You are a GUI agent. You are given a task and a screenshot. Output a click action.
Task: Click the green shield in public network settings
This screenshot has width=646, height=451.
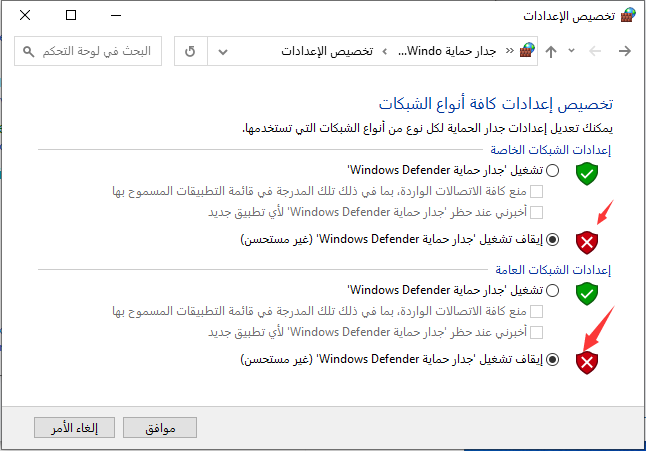tap(587, 294)
